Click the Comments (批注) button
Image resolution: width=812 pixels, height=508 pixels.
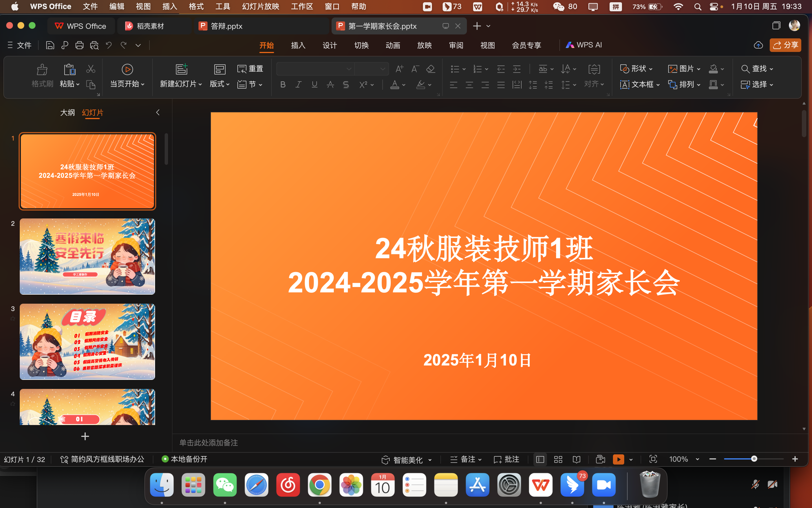pos(506,459)
